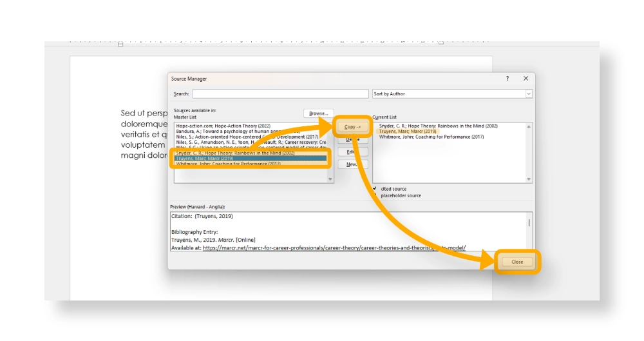The width and height of the screenshot is (644, 341).
Task: Select Snyder Hope Theory in Current List
Action: tap(438, 126)
